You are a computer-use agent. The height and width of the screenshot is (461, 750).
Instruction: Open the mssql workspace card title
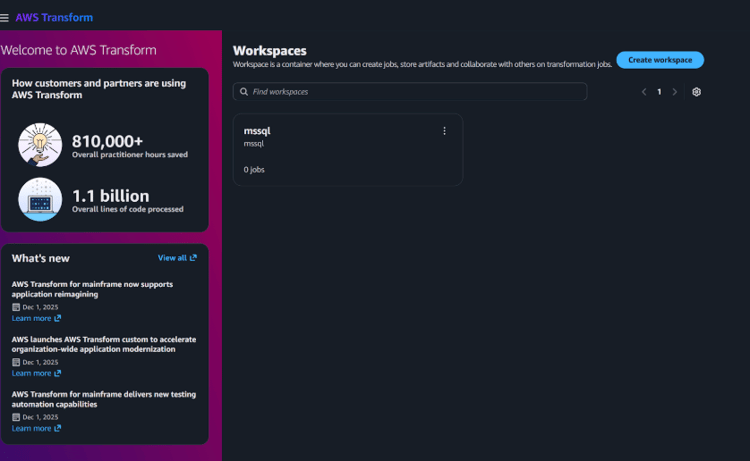tap(257, 131)
